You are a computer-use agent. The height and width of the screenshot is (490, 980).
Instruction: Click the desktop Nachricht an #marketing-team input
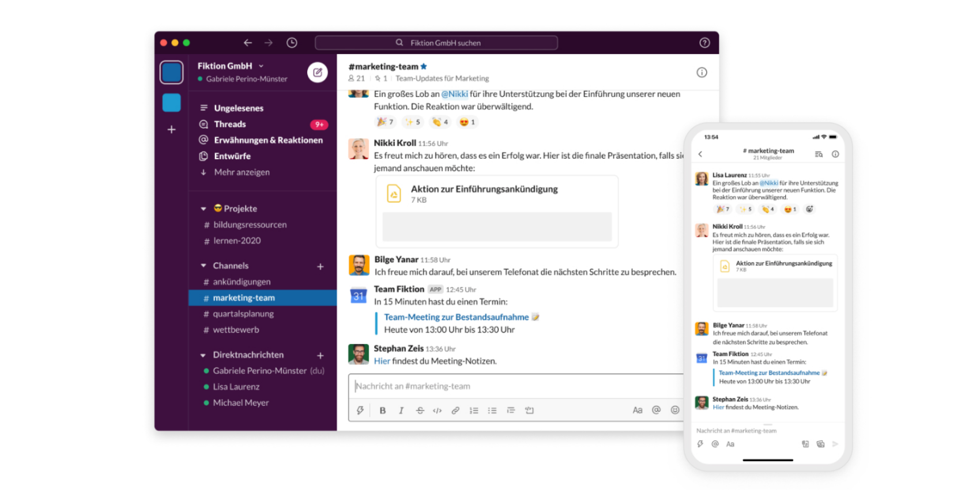517,386
